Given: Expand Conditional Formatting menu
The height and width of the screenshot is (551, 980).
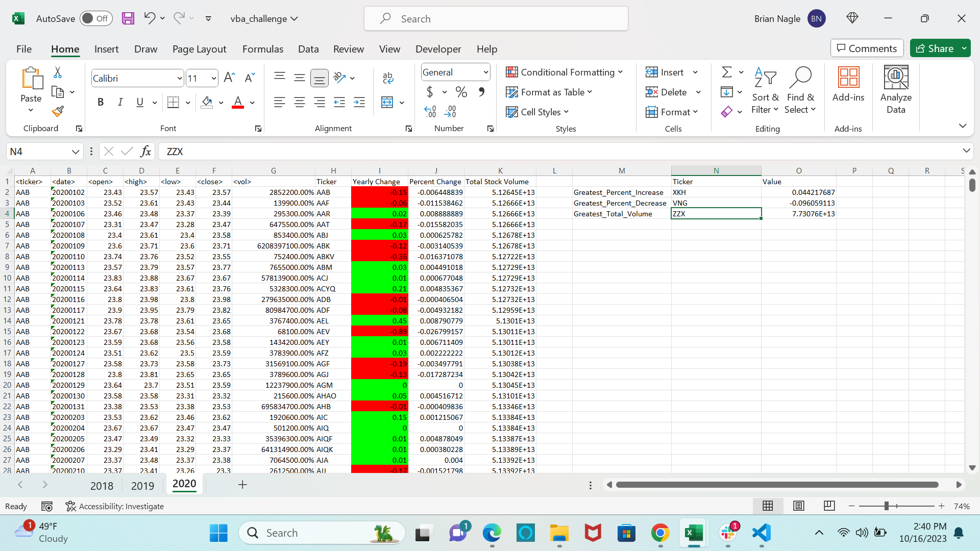Looking at the screenshot, I should (565, 72).
